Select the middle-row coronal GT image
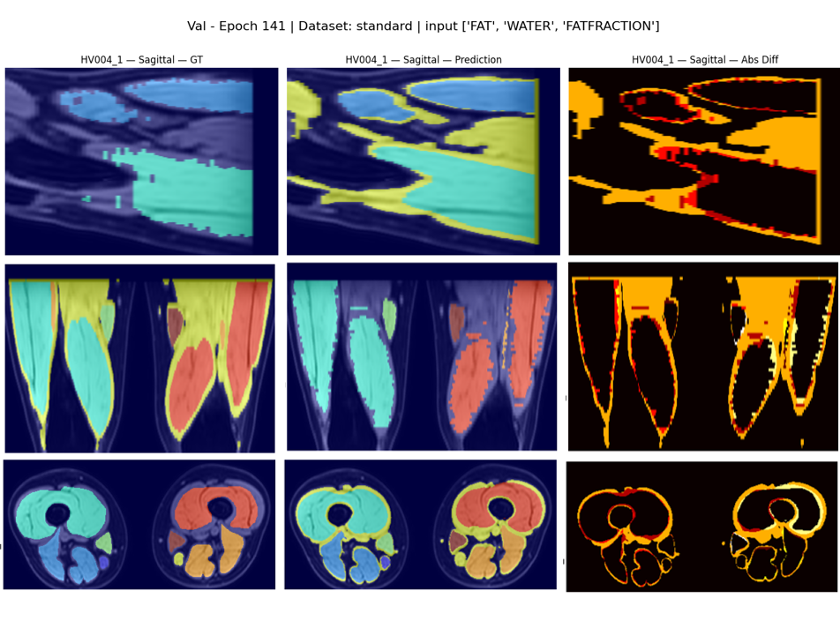 [x=139, y=358]
